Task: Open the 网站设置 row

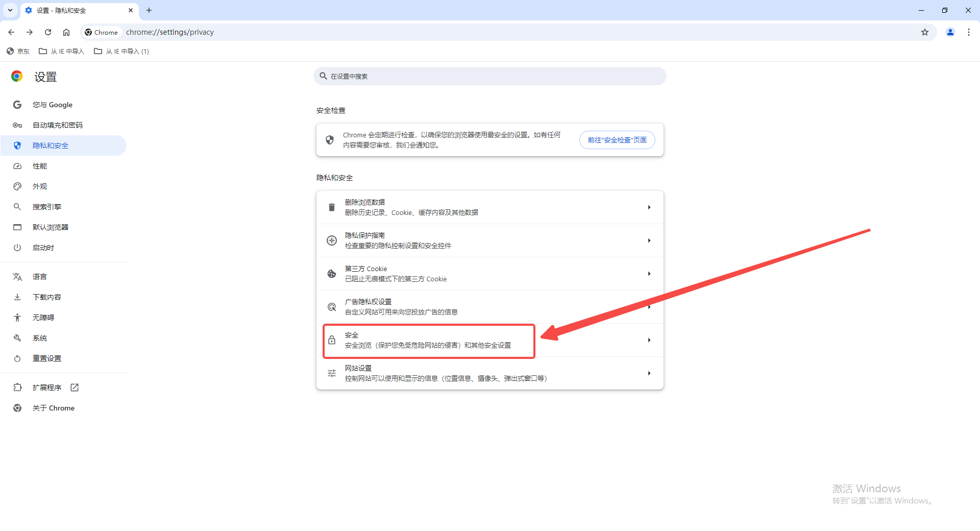Action: 490,373
